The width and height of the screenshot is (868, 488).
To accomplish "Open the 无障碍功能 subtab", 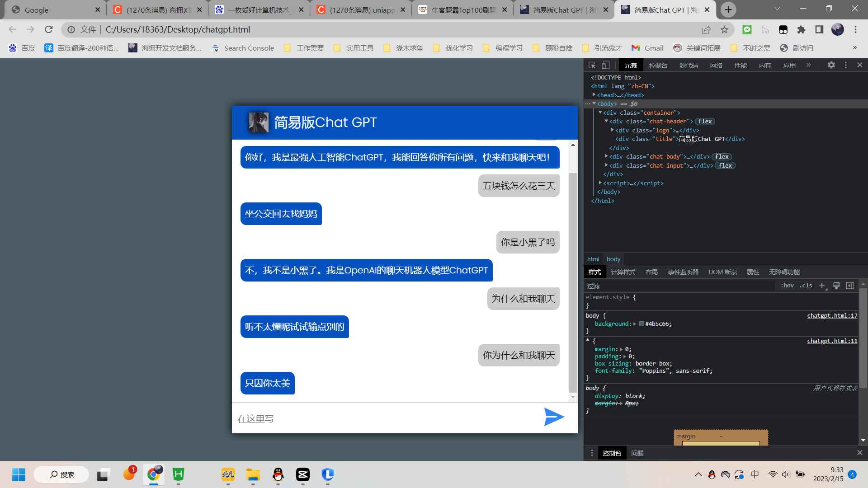I will tap(784, 272).
